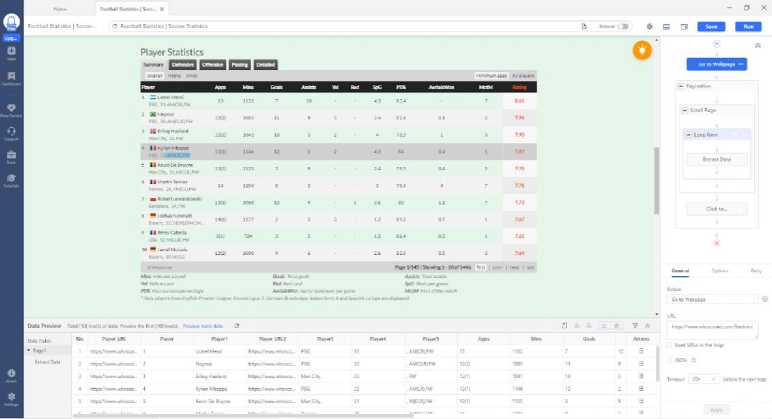This screenshot has height=419, width=772.
Task: Open the Tutorials sidebar icon
Action: tap(11, 178)
